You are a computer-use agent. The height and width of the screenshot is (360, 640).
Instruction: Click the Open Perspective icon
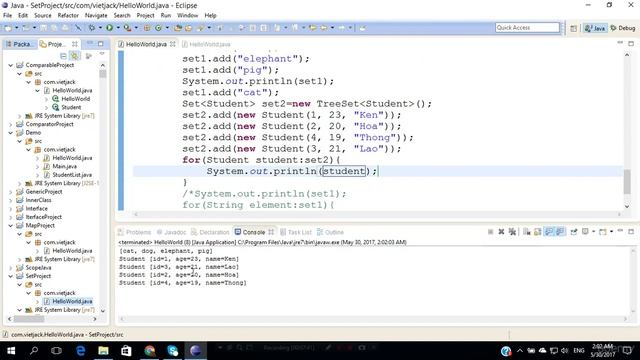pyautogui.click(x=573, y=28)
